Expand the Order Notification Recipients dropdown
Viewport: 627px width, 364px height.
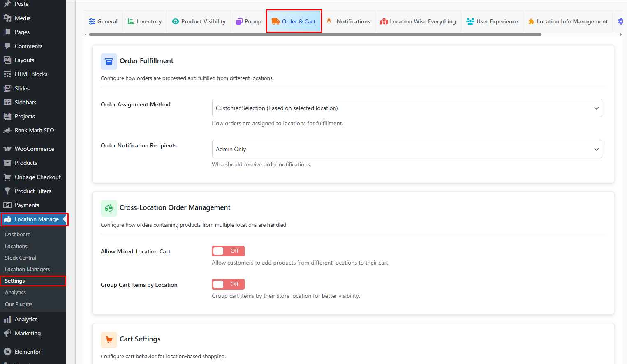pyautogui.click(x=407, y=149)
